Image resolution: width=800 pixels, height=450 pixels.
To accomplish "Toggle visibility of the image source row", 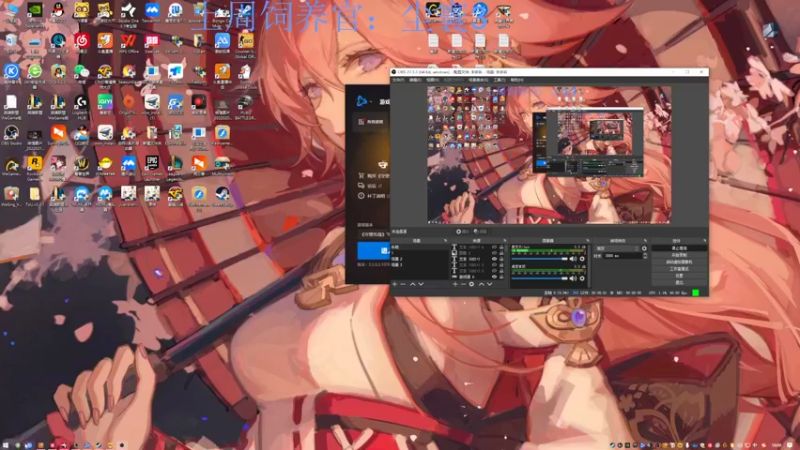I will (494, 253).
